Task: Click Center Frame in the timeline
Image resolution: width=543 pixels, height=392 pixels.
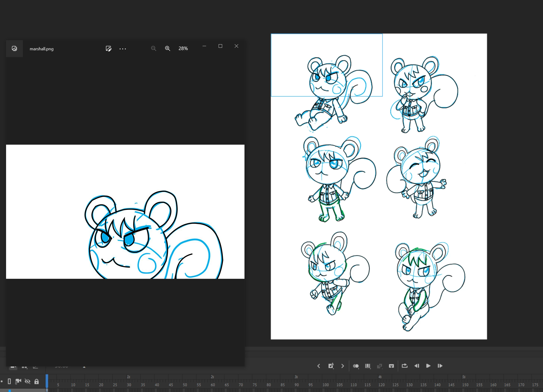Action: pos(391,366)
